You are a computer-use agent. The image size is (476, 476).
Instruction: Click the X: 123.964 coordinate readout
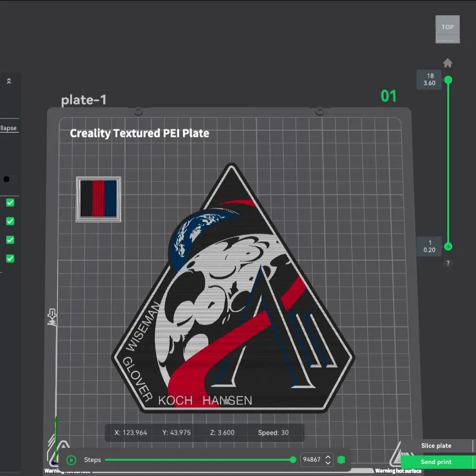point(131,432)
